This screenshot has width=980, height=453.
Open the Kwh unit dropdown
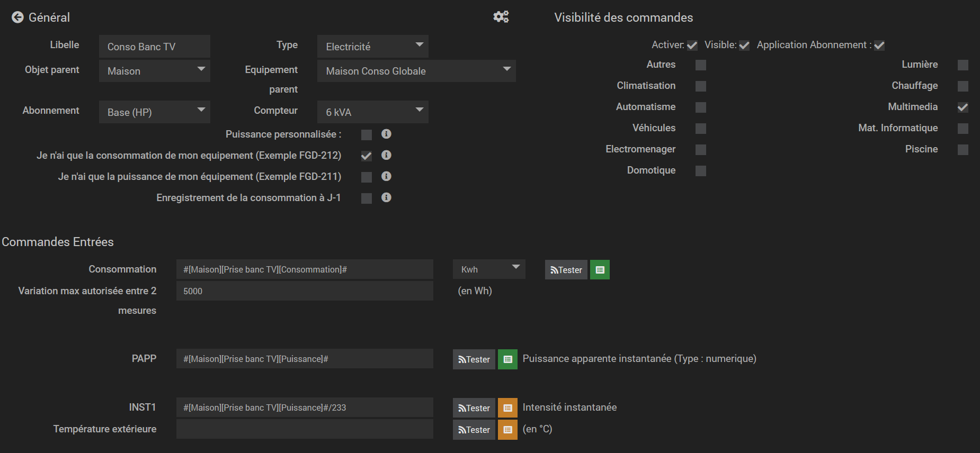[488, 269]
